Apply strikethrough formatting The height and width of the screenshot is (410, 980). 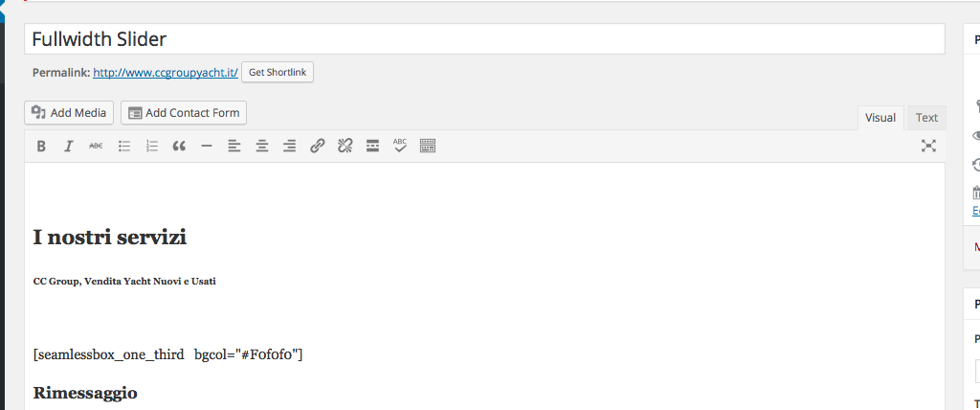coord(97,147)
